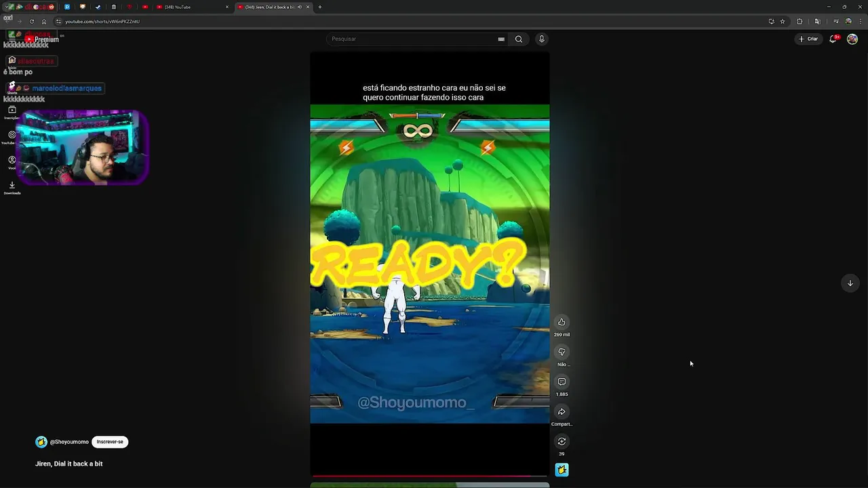
Task: Mute the active tab via speaker icon
Action: [300, 7]
